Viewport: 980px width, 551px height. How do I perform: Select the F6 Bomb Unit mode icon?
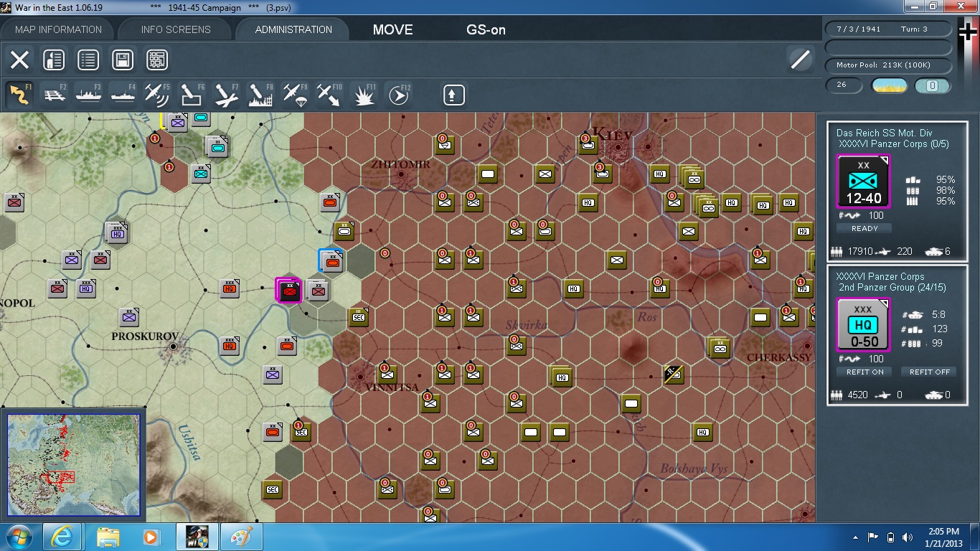click(x=192, y=95)
